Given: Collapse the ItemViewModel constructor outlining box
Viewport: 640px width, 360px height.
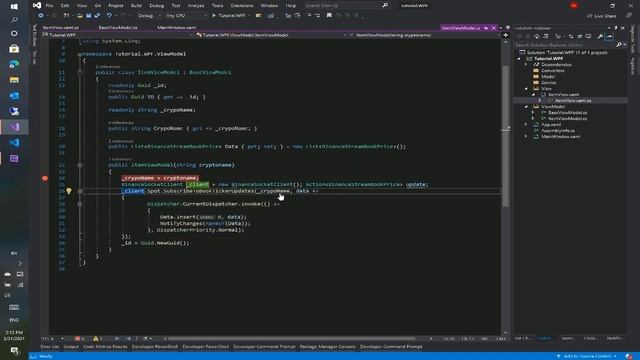Looking at the screenshot, I should [80, 165].
